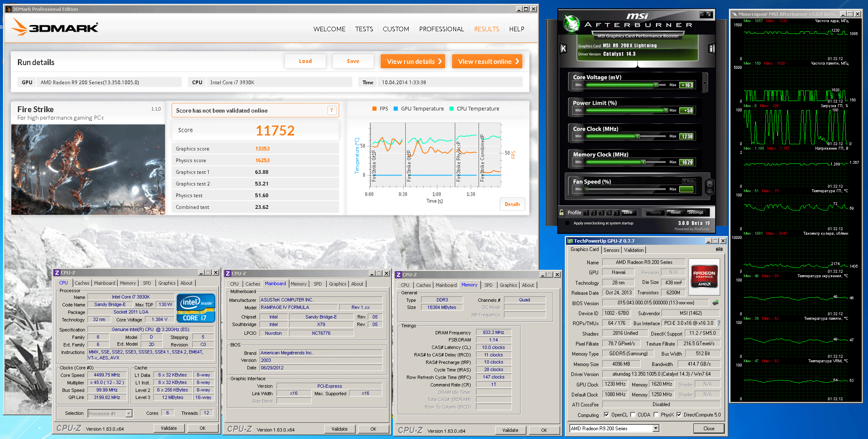Viewport: 868px width, 439px height.
Task: Click View run details button
Action: click(413, 61)
